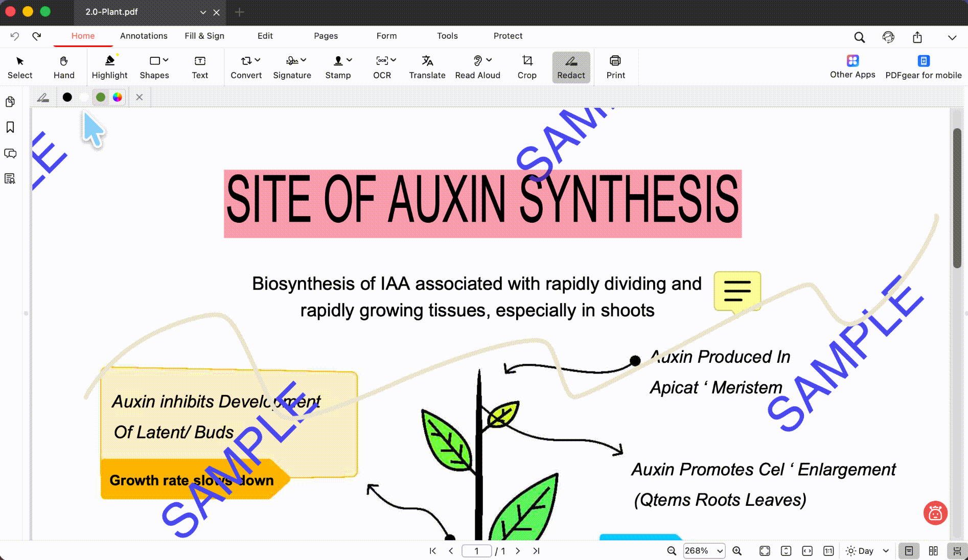
Task: Click the redact pen icon in the sub-toolbar
Action: [43, 97]
